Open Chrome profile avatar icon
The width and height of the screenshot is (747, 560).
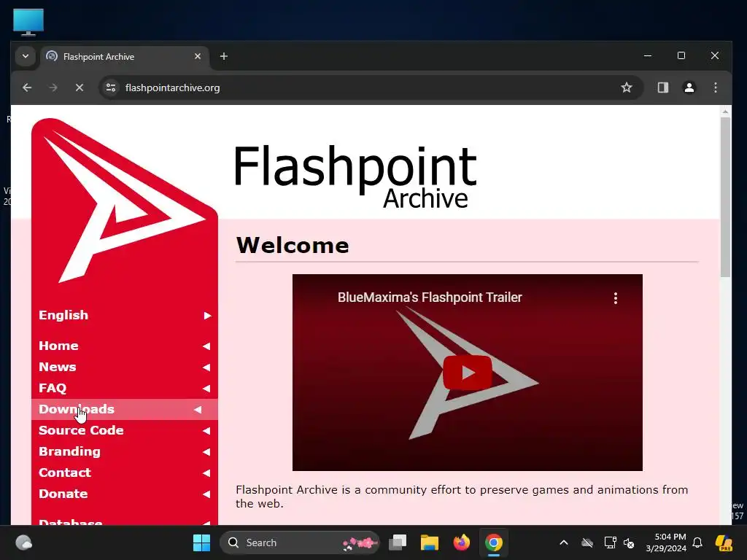tap(689, 87)
